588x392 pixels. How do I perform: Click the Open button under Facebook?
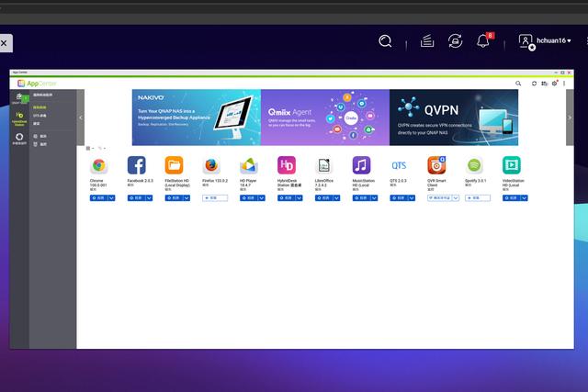[137, 198]
